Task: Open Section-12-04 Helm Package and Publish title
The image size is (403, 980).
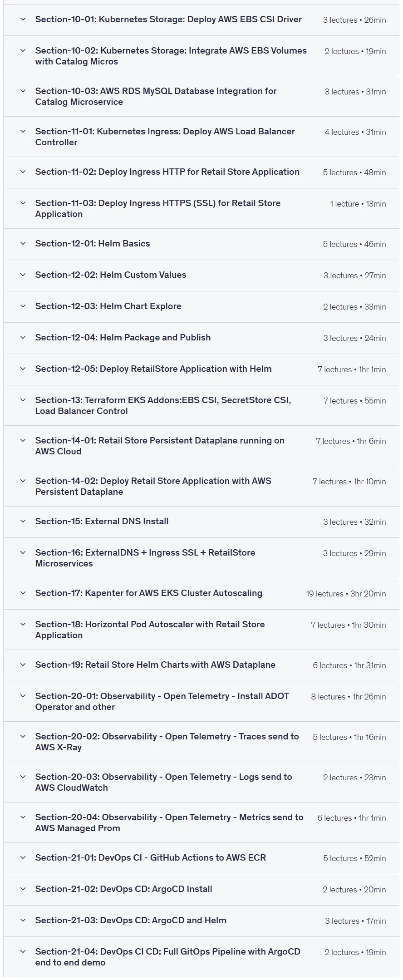Action: tap(123, 338)
